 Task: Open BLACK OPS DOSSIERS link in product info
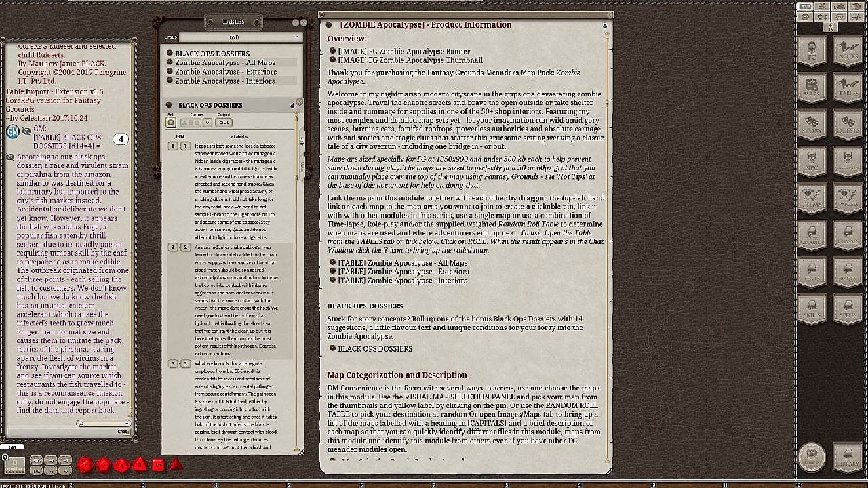(x=375, y=349)
